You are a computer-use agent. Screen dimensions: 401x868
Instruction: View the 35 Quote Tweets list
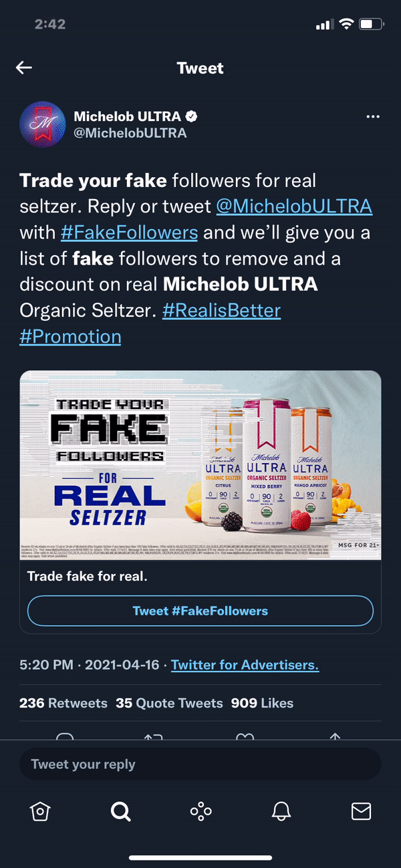(x=169, y=703)
